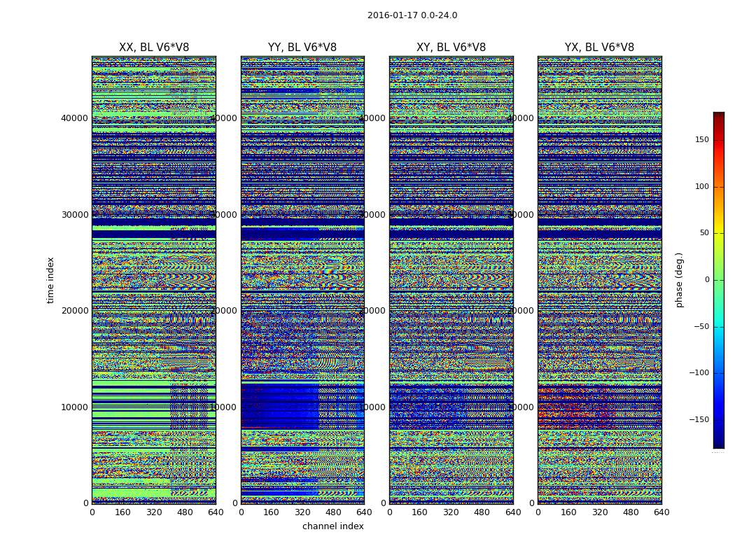Click the phase colorbar gradient
The image size is (735, 560).
point(718,280)
